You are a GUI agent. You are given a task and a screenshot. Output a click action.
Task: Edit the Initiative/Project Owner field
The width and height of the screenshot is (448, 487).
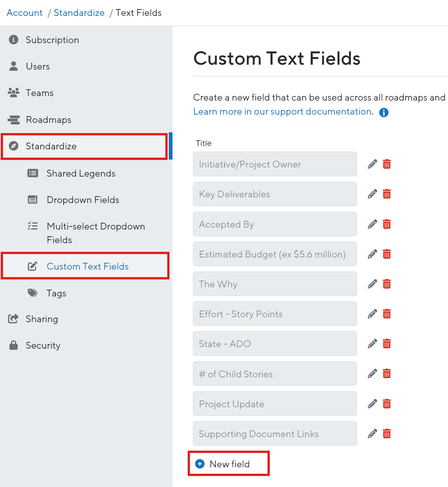point(372,164)
